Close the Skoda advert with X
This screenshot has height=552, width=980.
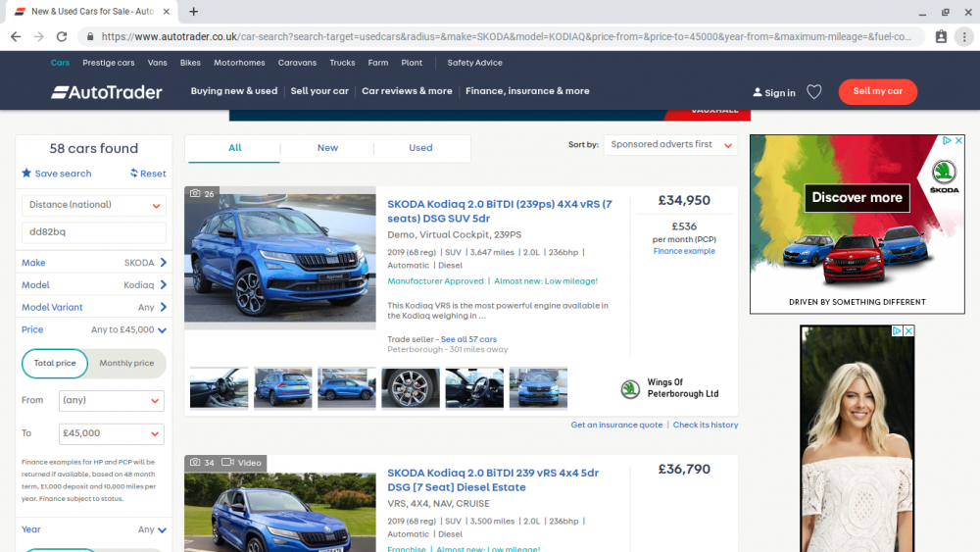tap(958, 140)
